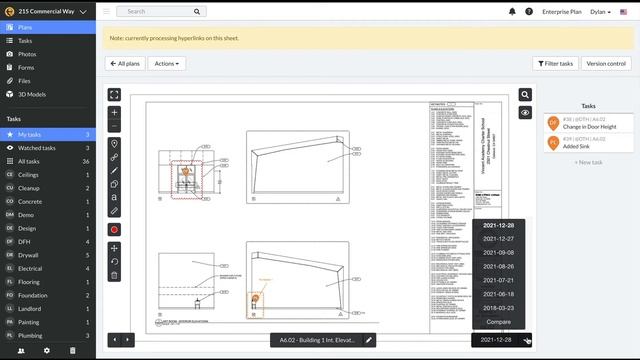Click Filter tasks button
This screenshot has height=360, width=640.
555,64
